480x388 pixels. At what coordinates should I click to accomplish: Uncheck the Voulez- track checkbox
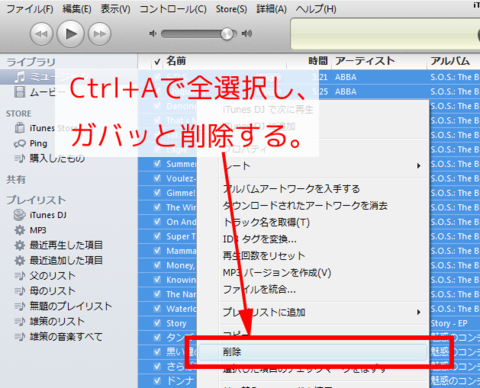click(x=157, y=178)
